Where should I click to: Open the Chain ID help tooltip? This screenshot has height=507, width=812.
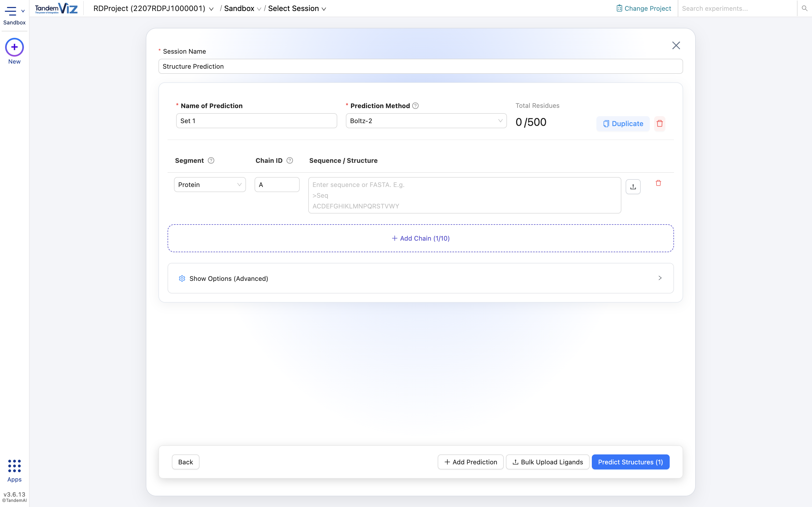click(289, 160)
